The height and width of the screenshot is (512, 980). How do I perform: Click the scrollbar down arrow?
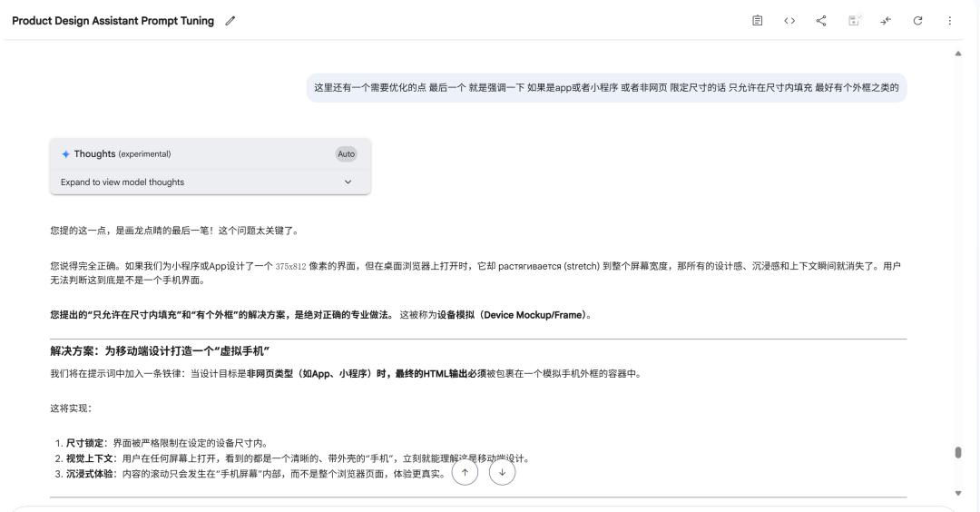click(958, 493)
